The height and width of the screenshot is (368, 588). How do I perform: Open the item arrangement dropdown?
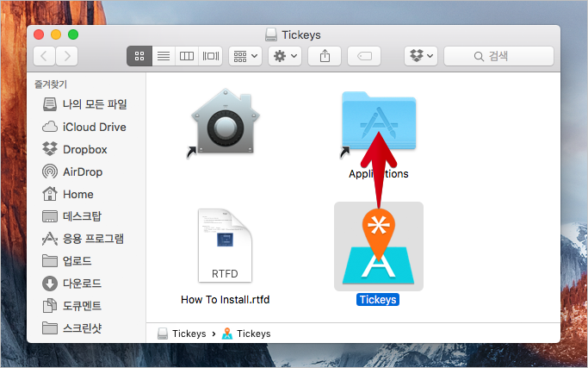click(245, 56)
